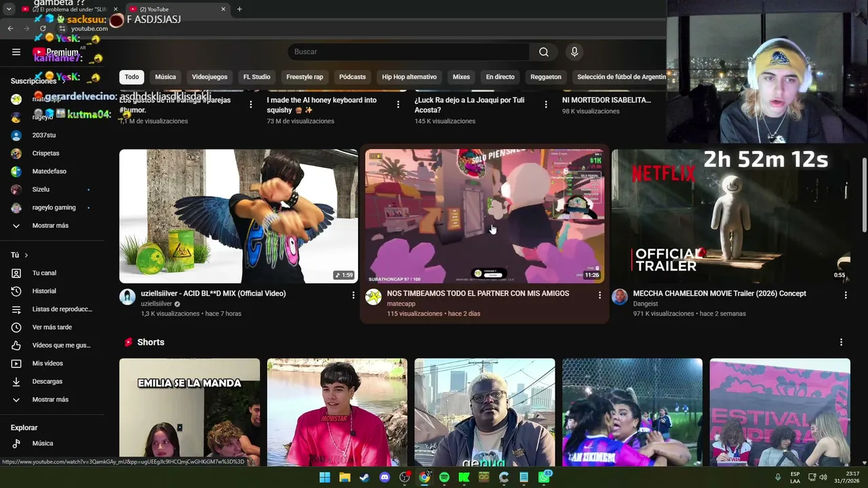The width and height of the screenshot is (868, 488).
Task: Open the Tú section header
Action: 20,256
